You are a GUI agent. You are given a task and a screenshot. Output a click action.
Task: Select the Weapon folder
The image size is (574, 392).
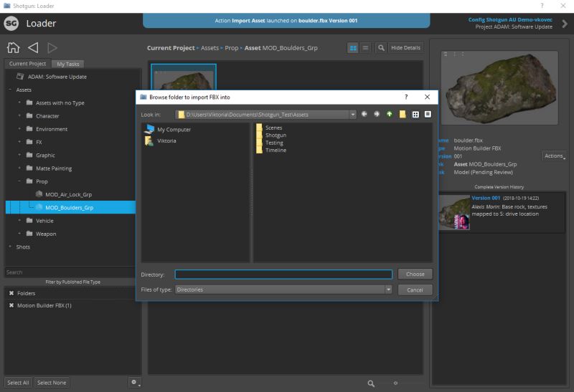(46, 234)
